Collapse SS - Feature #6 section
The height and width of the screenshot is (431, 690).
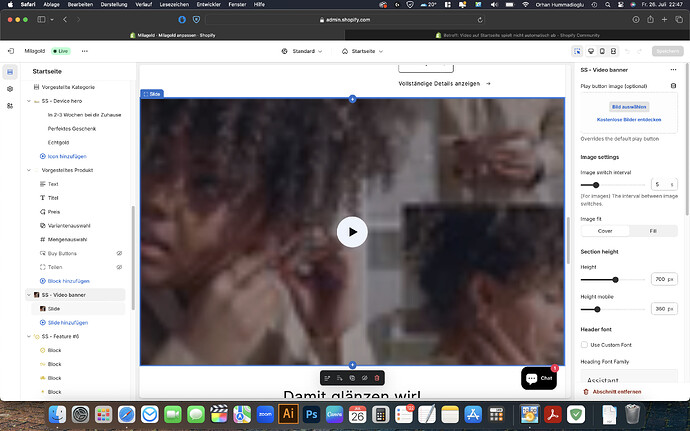click(29, 336)
